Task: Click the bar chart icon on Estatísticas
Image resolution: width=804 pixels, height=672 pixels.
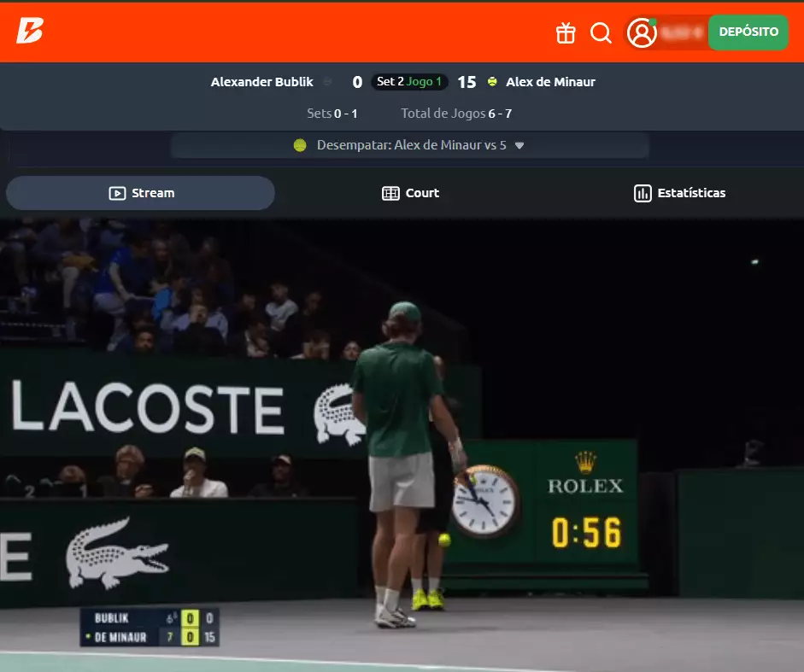Action: pyautogui.click(x=643, y=193)
